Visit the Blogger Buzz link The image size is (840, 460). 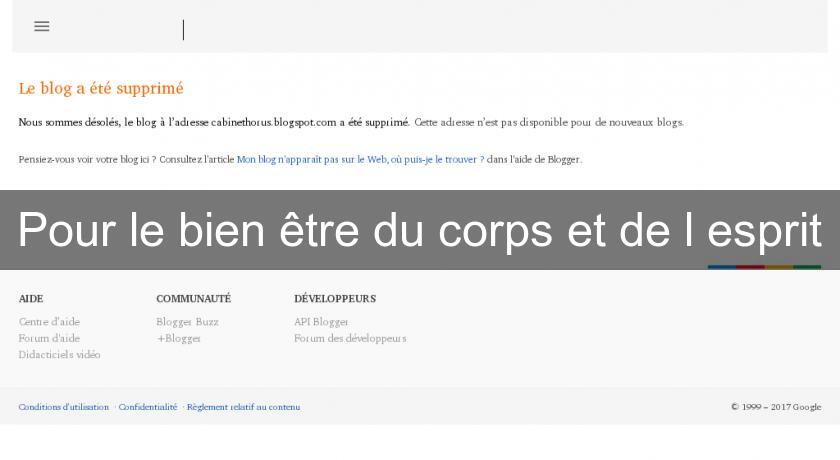click(x=188, y=322)
